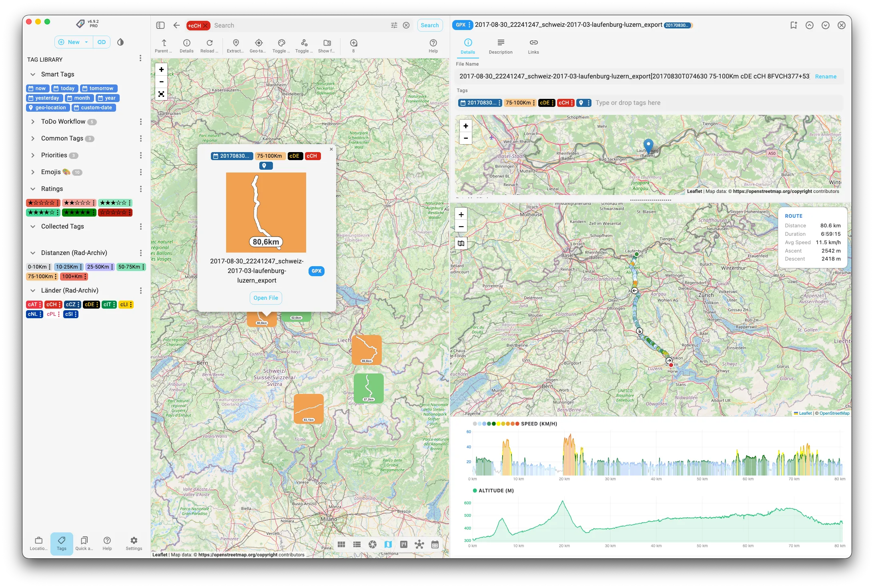
Task: Select the graph network view icon
Action: click(x=419, y=544)
